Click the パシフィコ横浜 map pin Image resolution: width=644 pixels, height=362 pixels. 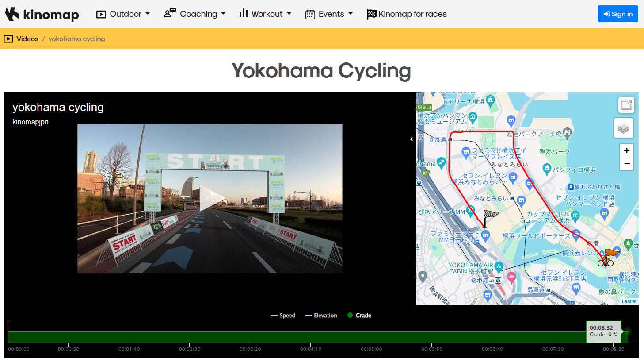[547, 169]
